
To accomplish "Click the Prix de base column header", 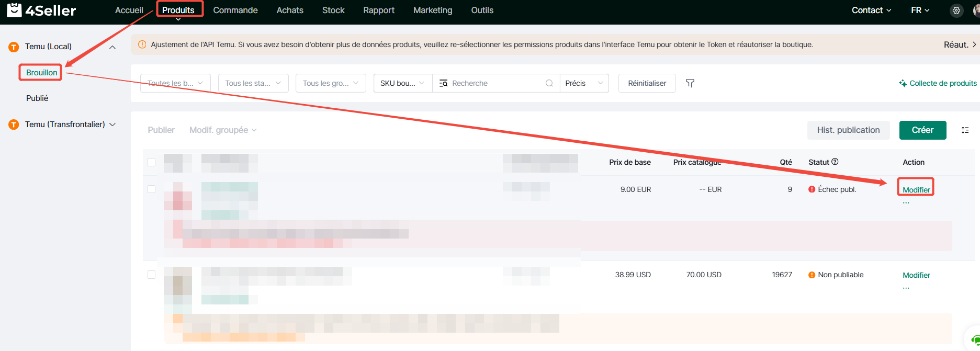I will 630,162.
